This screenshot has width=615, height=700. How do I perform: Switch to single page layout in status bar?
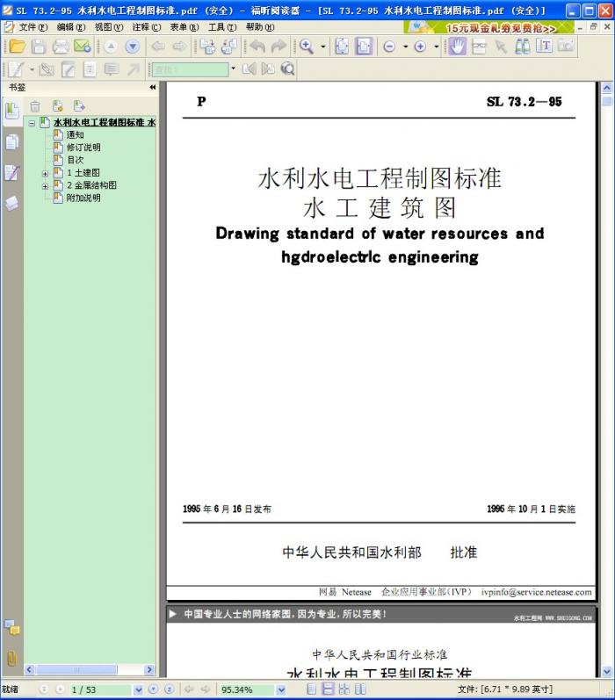312,689
